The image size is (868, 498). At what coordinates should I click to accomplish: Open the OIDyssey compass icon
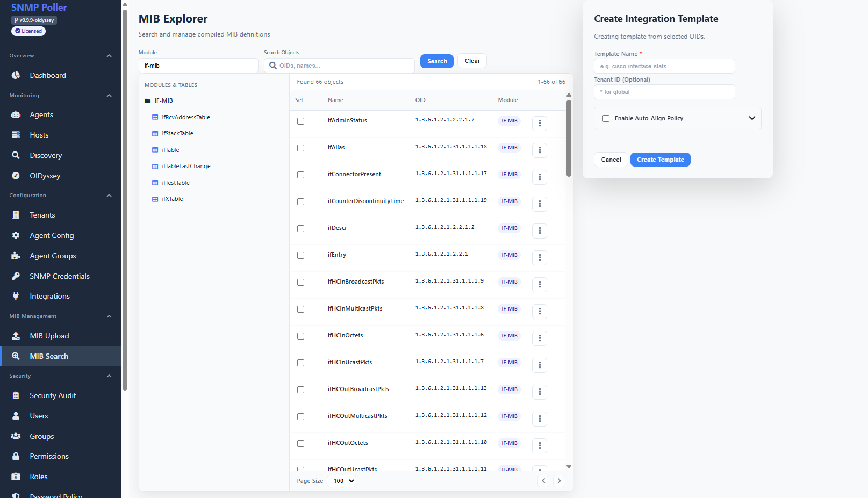(x=16, y=176)
